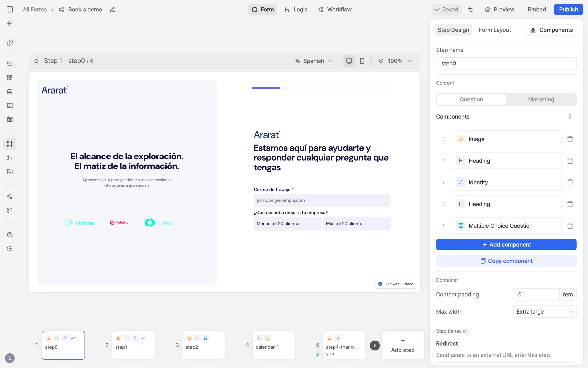Switch to the Form Layout tab
Image resolution: width=588 pixels, height=368 pixels.
point(495,30)
